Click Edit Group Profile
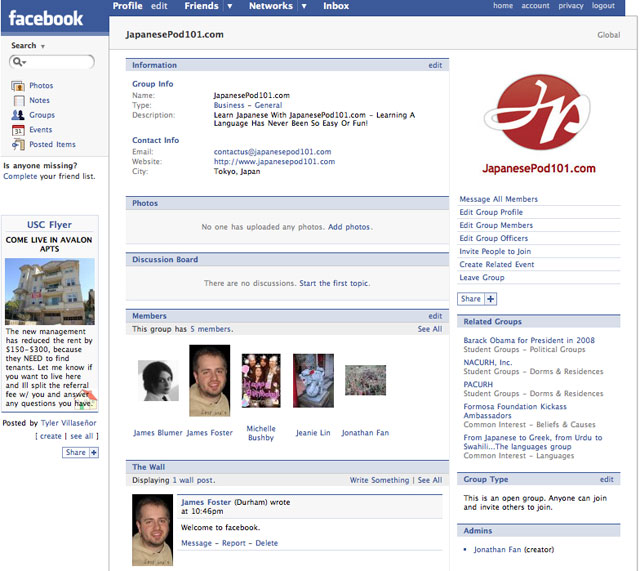 point(491,212)
